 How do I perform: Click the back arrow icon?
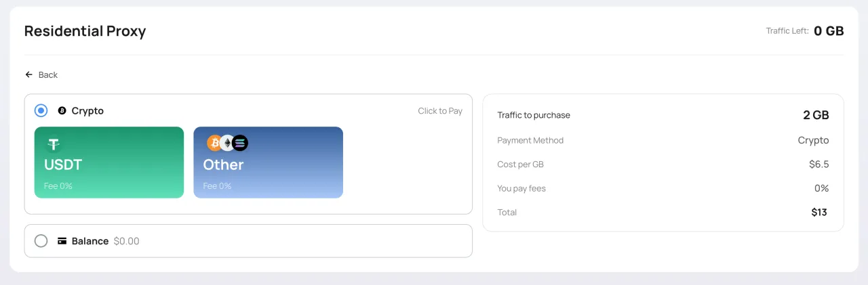point(29,74)
